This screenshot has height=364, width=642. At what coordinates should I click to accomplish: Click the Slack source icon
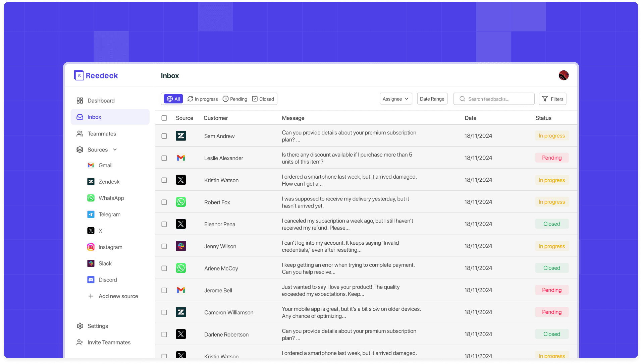[x=91, y=263]
